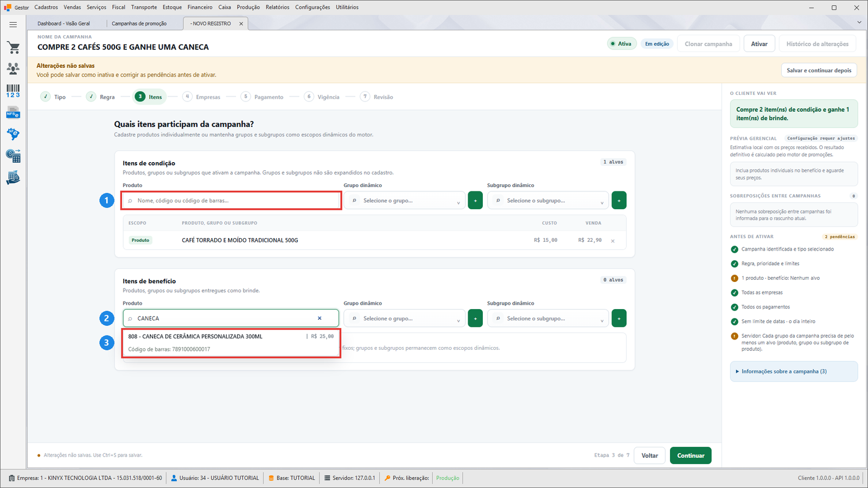Open condition Subgrupo dinâmico dropdown
The width and height of the screenshot is (868, 488).
548,201
